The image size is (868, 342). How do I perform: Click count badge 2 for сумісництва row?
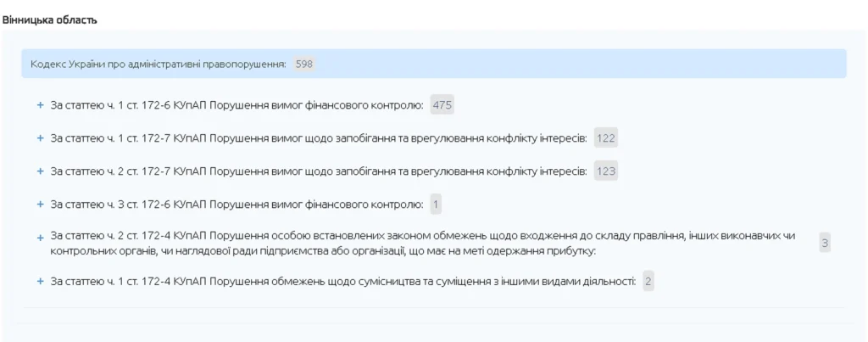(x=648, y=281)
